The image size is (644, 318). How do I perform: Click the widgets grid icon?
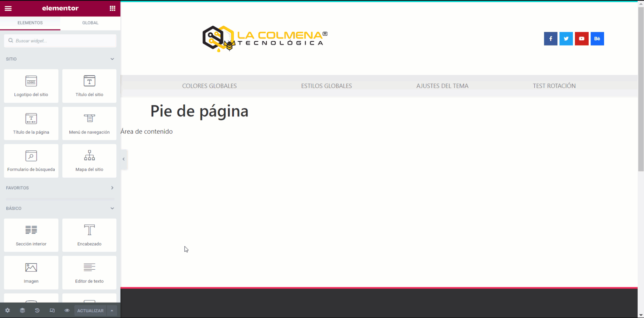click(x=112, y=8)
